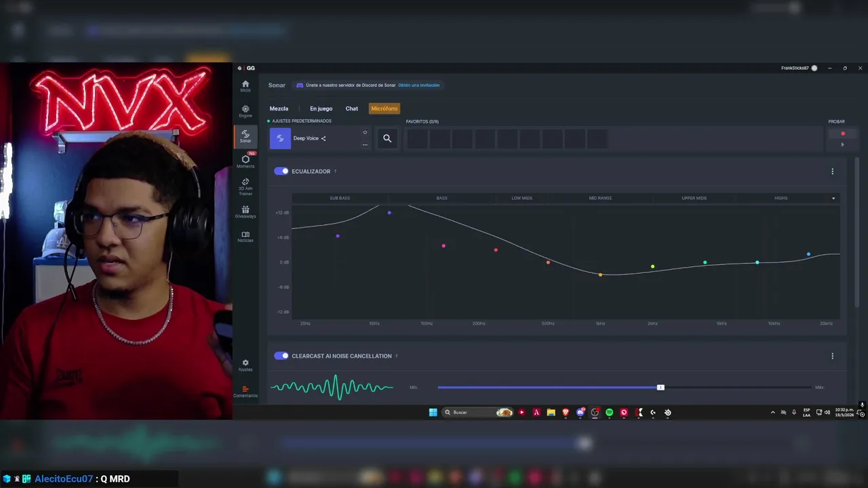The image size is (868, 488).
Task: Open the Inicio home page in sidebar
Action: coord(245,86)
